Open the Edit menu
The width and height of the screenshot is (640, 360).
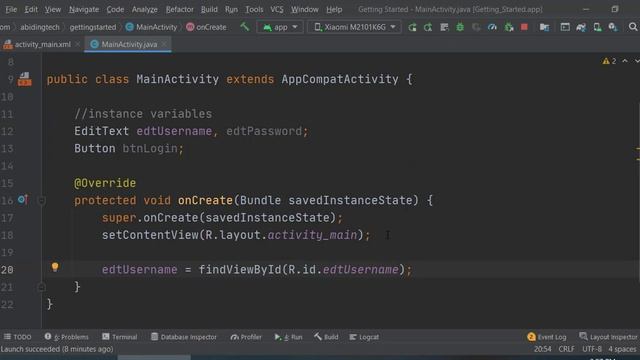[31, 9]
